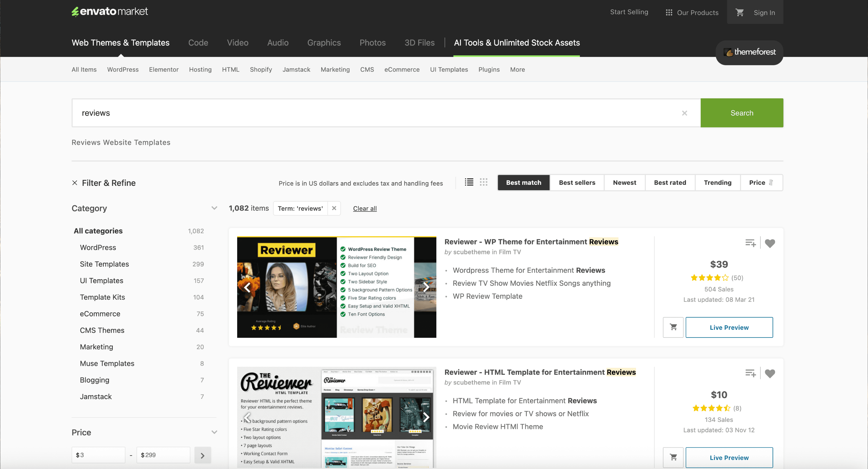Collapse the Price filter section

tap(214, 432)
